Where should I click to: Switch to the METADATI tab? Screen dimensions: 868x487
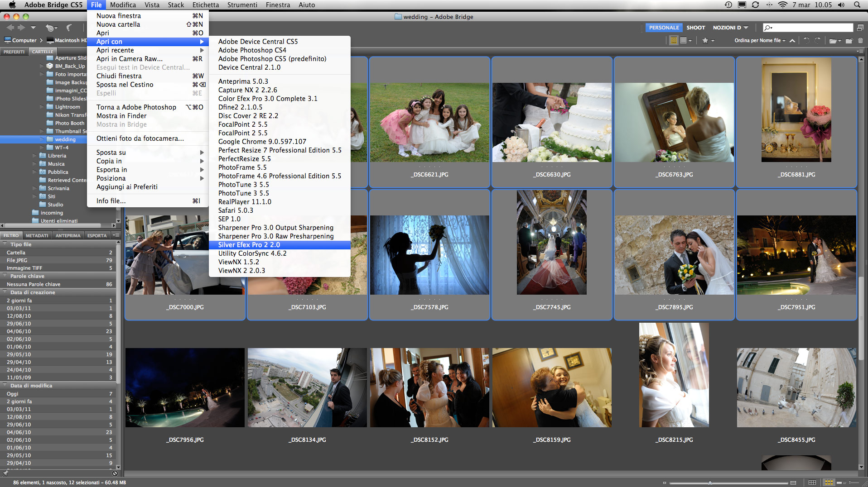[x=37, y=235]
